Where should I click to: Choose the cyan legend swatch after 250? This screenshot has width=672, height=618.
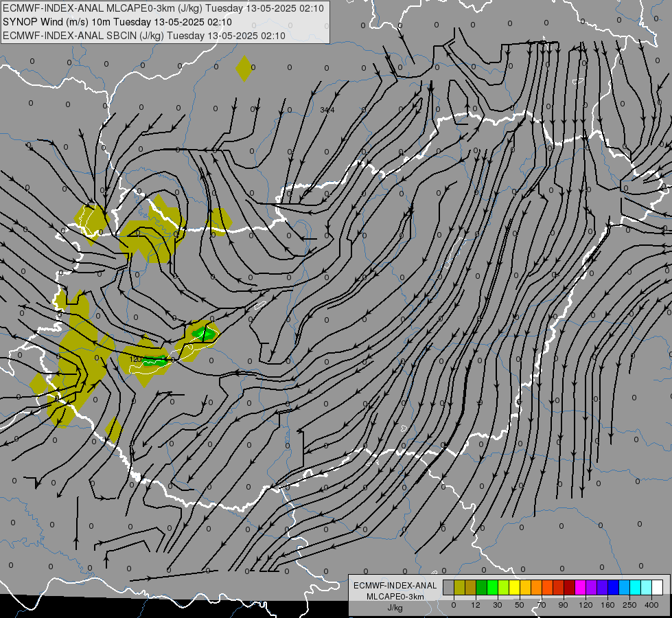(x=636, y=587)
